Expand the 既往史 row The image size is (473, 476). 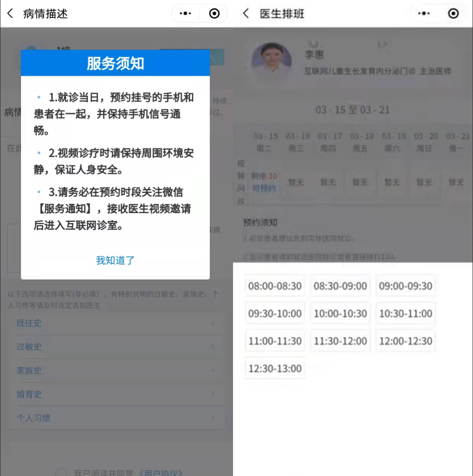[116, 323]
